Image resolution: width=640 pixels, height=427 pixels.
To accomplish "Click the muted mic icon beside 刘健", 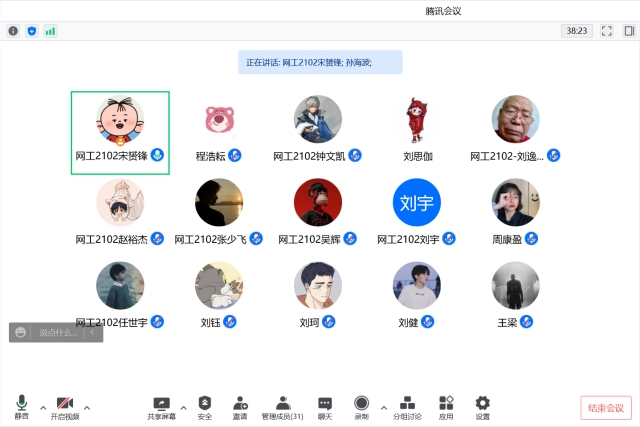I will pos(427,322).
